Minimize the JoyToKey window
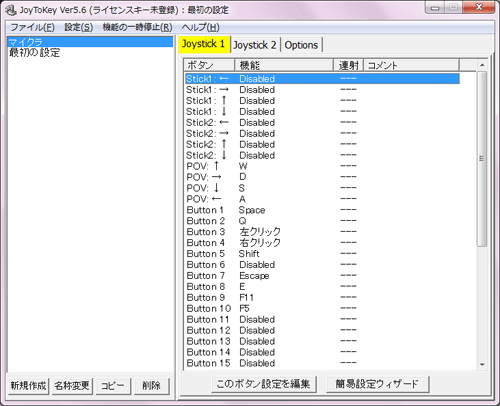500x406 pixels. coord(435,8)
